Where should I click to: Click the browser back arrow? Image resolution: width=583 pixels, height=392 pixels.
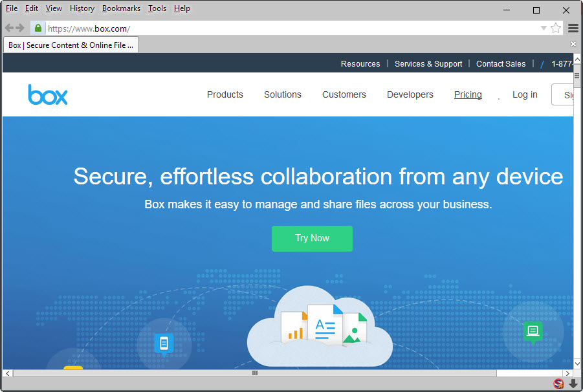(x=9, y=28)
